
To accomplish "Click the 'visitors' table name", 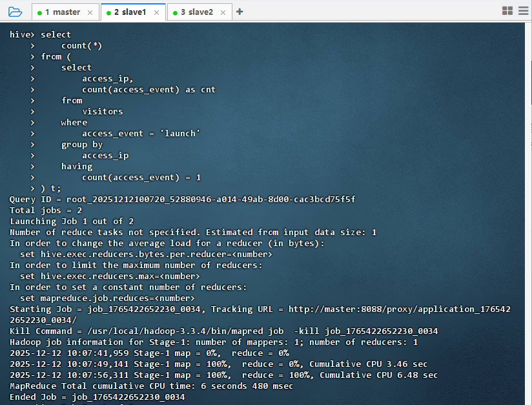I will [103, 112].
